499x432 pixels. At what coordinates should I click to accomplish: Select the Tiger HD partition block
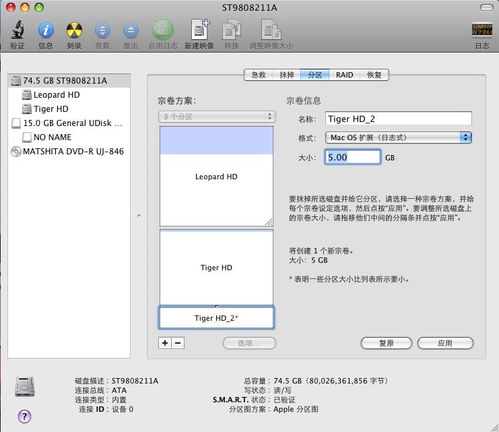pyautogui.click(x=216, y=268)
